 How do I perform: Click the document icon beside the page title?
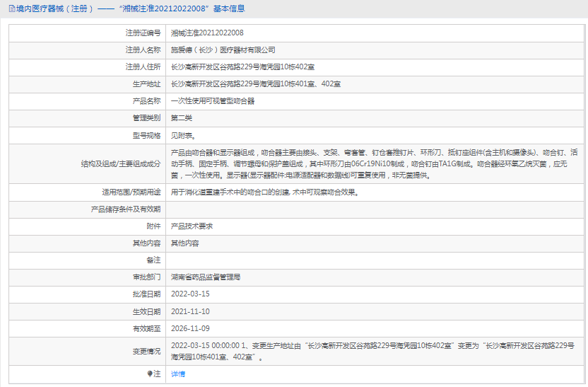[x=12, y=8]
